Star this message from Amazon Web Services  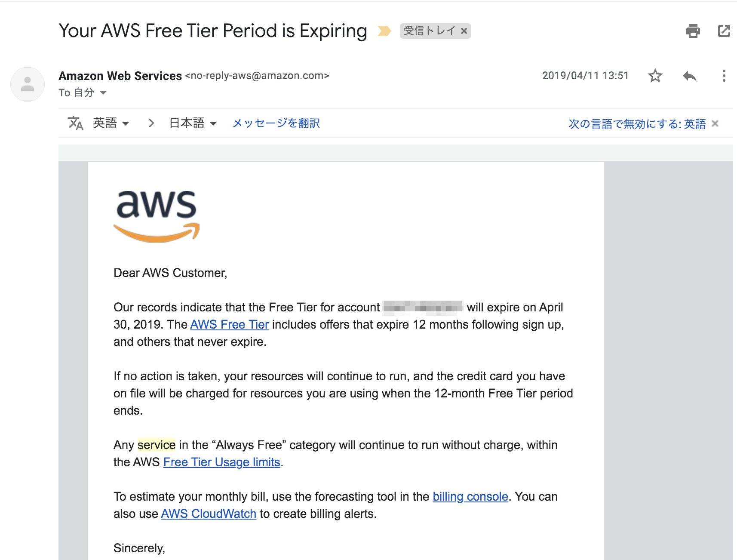pos(655,76)
